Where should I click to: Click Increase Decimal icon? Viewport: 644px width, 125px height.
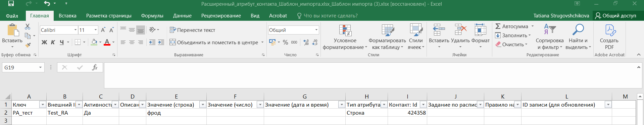tap(306, 42)
